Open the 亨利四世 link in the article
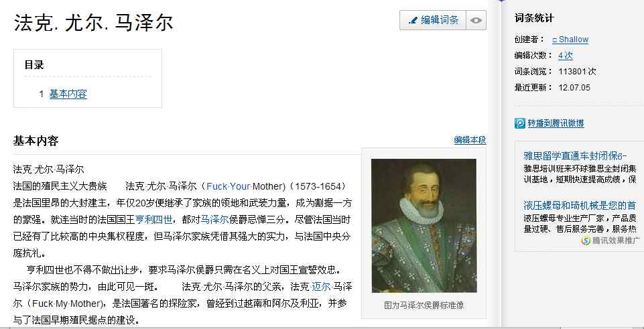 153,220
